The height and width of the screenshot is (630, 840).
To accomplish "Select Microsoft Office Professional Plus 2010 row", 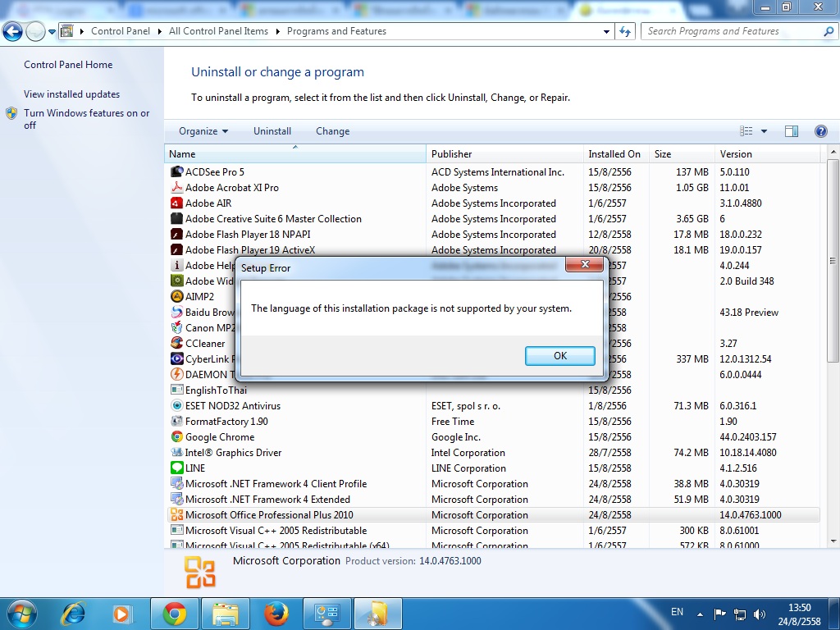I will pos(494,515).
